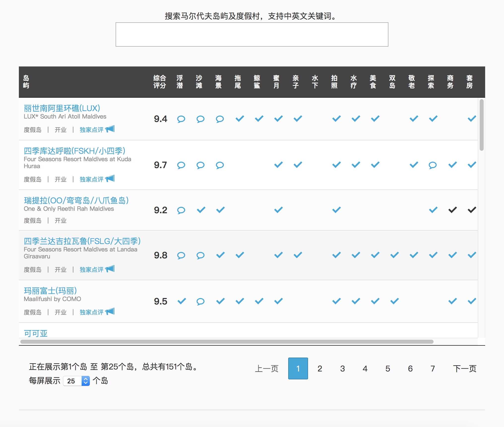The height and width of the screenshot is (427, 504).
Task: Click the 沙滩 bubble in Landaa Giraavaru row
Action: pos(200,255)
